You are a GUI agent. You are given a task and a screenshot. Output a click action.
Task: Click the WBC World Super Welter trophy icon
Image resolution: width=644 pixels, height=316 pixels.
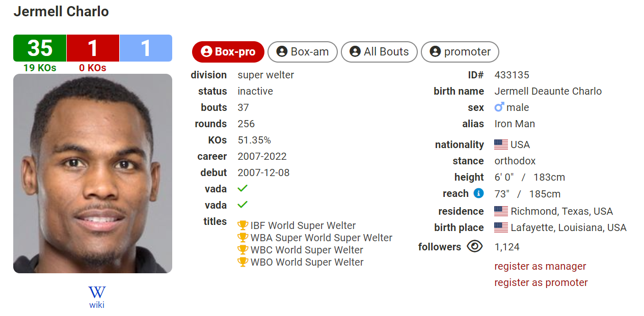(x=243, y=250)
